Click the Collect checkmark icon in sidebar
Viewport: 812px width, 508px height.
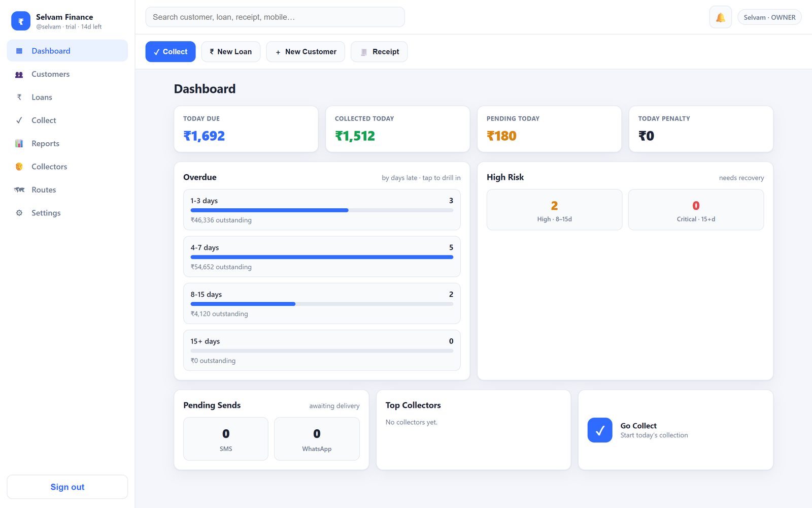[x=19, y=120]
